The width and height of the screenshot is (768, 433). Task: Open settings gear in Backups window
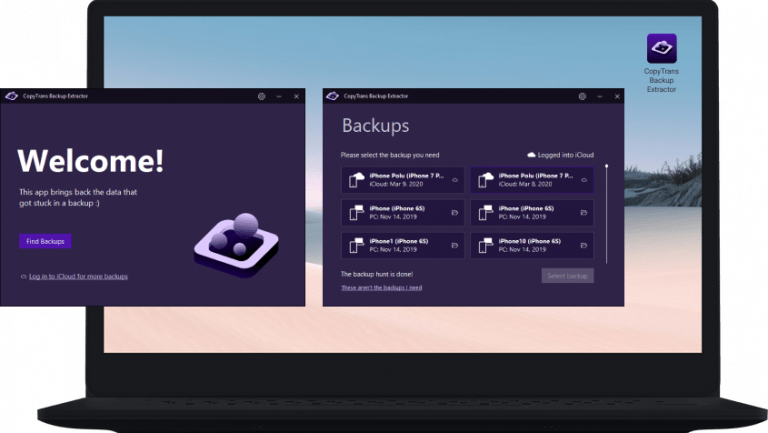[582, 96]
